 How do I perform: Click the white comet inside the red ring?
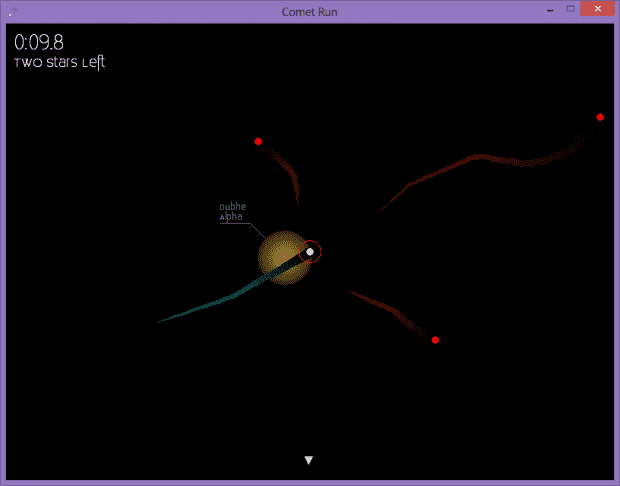pyautogui.click(x=310, y=252)
